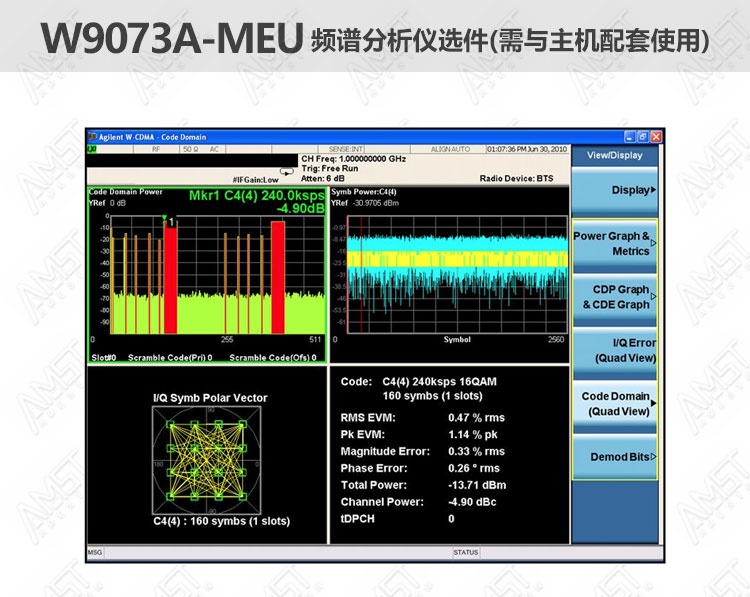Image resolution: width=750 pixels, height=597 pixels.
Task: Expand arrow on Display softkey
Action: [x=653, y=190]
